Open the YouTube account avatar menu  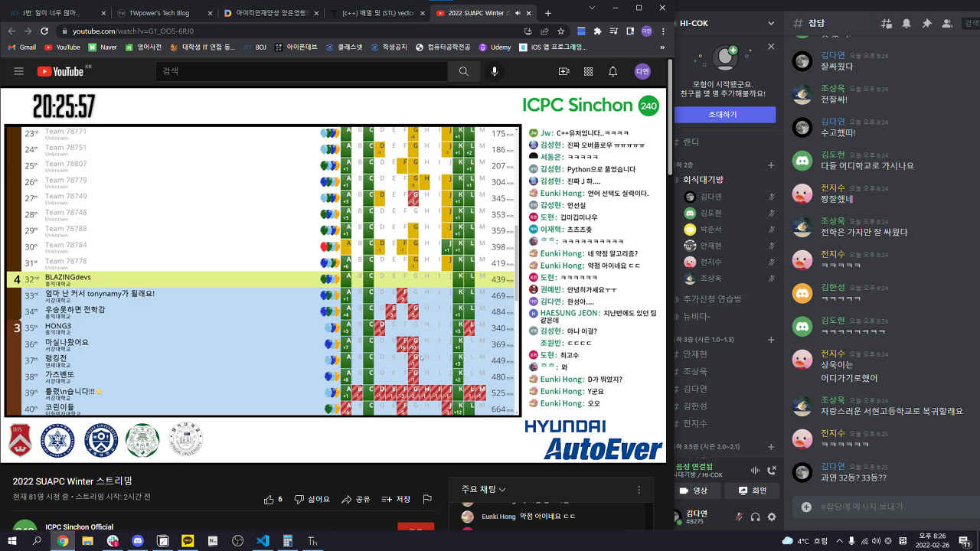click(x=643, y=71)
